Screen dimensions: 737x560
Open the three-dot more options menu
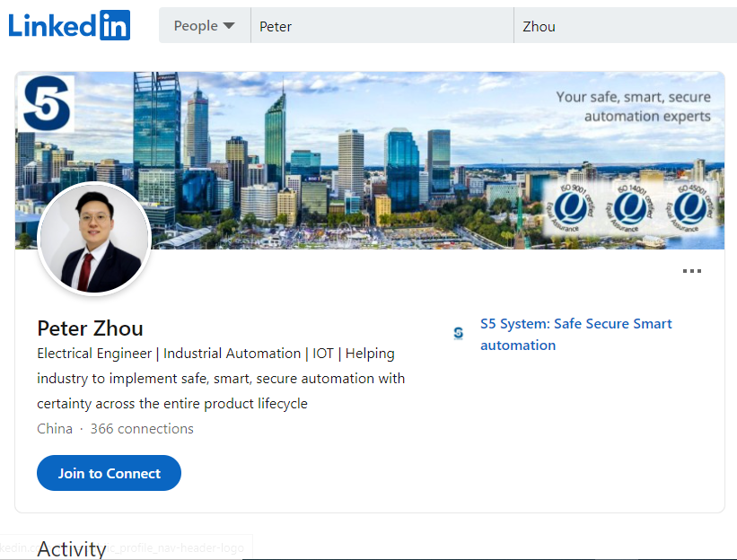[x=691, y=271]
